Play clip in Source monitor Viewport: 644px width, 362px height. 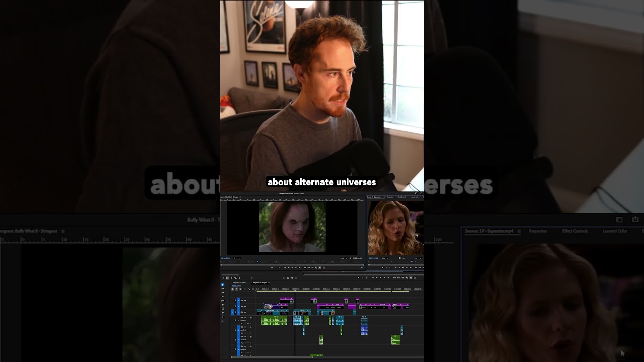click(403, 268)
